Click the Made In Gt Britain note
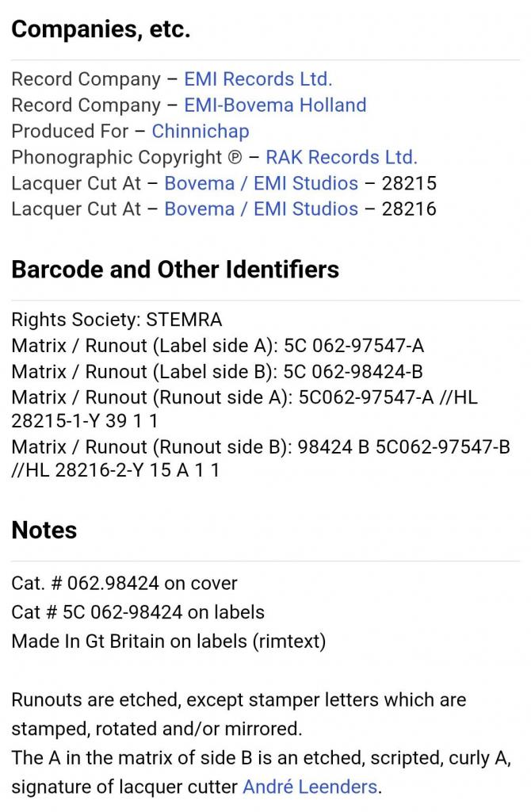Image resolution: width=531 pixels, height=812 pixels. click(x=169, y=641)
